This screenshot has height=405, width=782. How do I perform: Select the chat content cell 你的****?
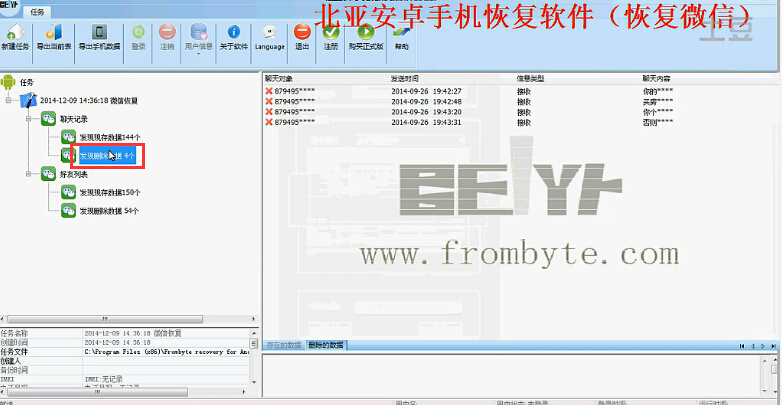coord(658,91)
